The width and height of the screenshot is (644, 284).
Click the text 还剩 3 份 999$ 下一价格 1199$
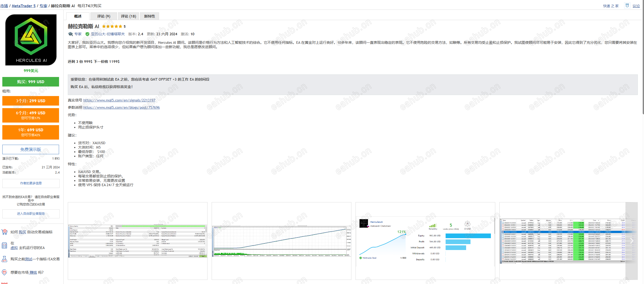coord(94,62)
